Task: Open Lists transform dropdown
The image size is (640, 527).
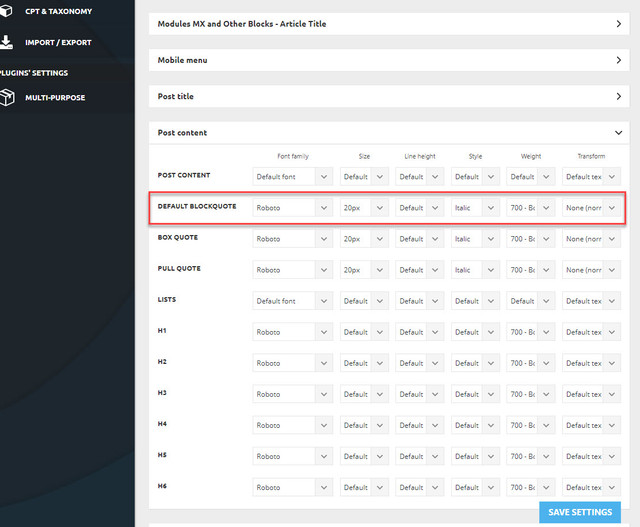Action: click(591, 301)
